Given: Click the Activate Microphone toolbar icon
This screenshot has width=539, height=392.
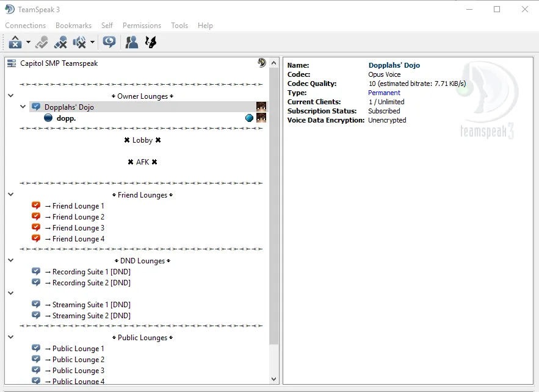Looking at the screenshot, I should coord(42,42).
